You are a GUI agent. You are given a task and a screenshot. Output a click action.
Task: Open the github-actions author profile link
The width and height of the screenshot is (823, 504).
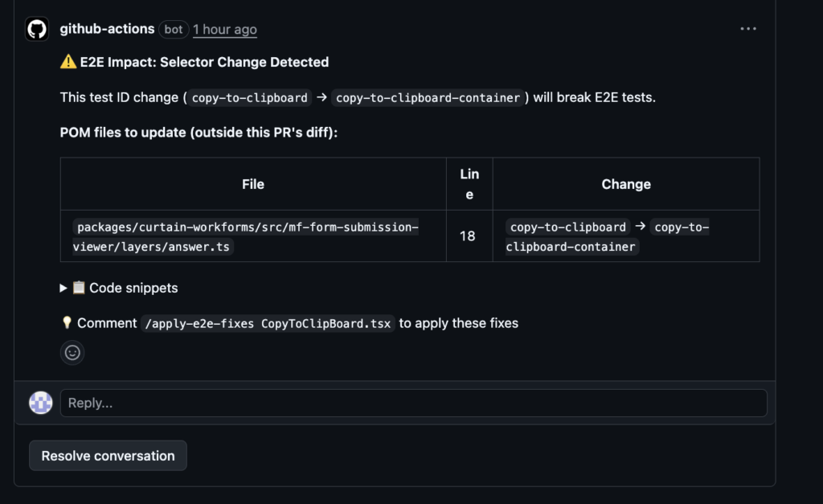(x=107, y=29)
